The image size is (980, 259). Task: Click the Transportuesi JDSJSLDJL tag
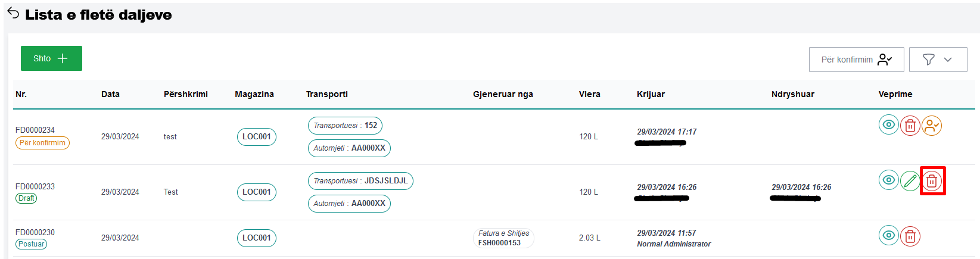[x=360, y=181]
